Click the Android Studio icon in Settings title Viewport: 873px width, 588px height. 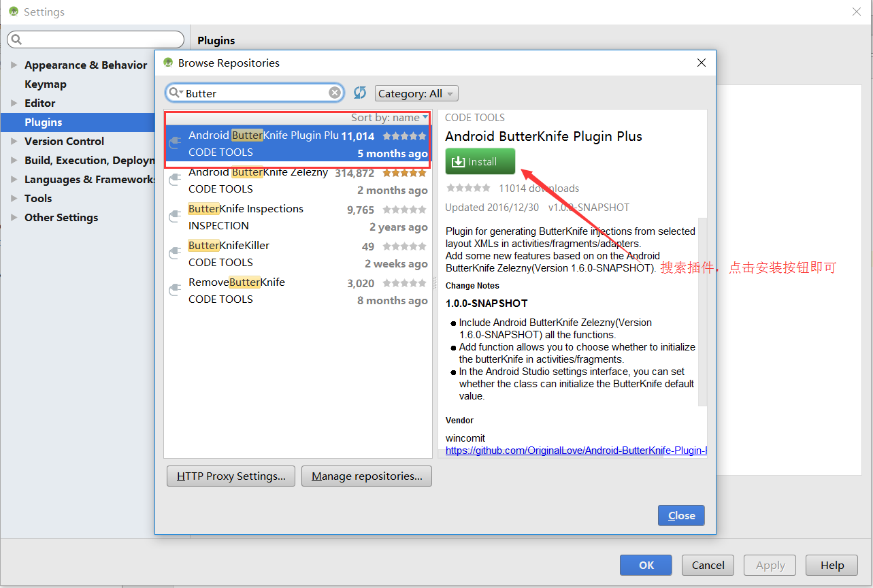point(14,12)
